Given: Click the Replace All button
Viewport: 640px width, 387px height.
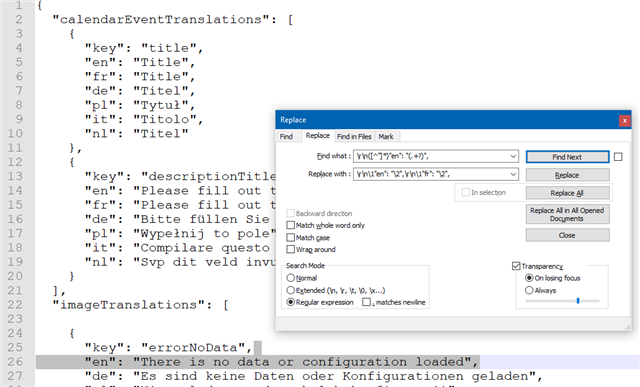Looking at the screenshot, I should pos(567,193).
